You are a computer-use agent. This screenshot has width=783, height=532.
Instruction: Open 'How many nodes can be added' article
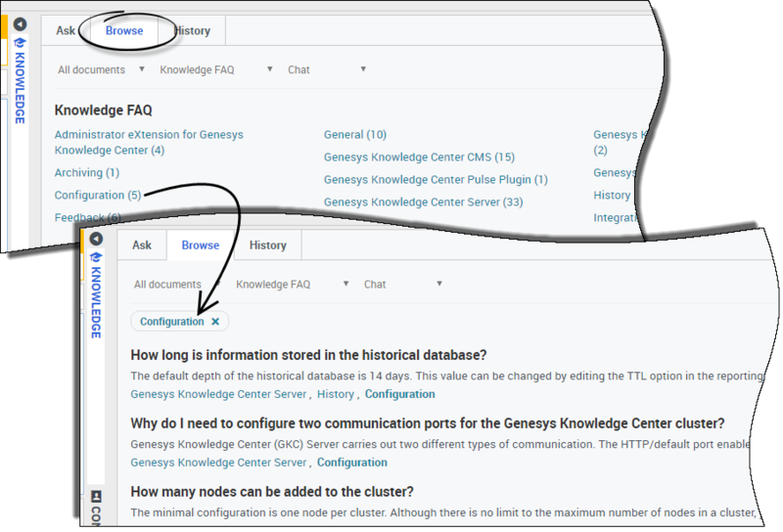[x=272, y=492]
